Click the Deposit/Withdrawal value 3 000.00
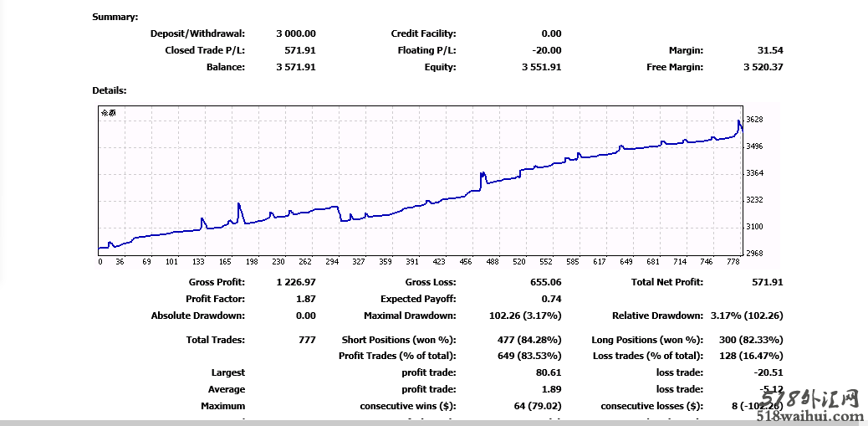Image resolution: width=868 pixels, height=426 pixels. tap(295, 33)
